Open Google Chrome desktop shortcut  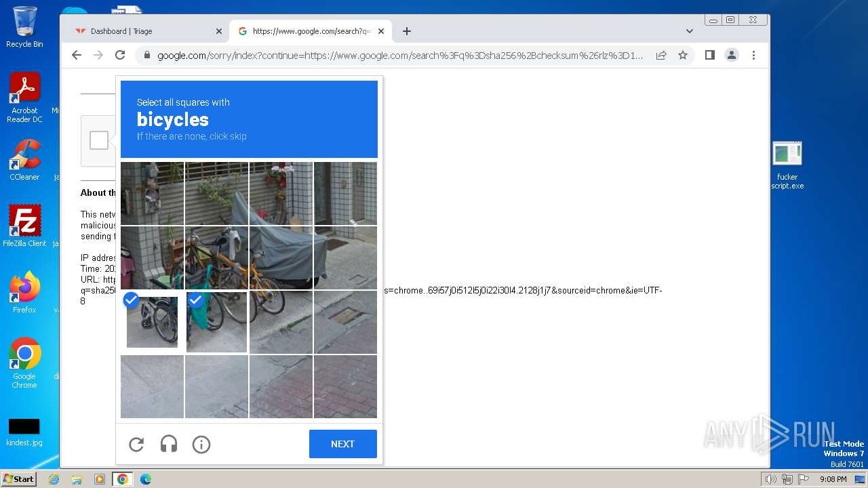[x=24, y=363]
